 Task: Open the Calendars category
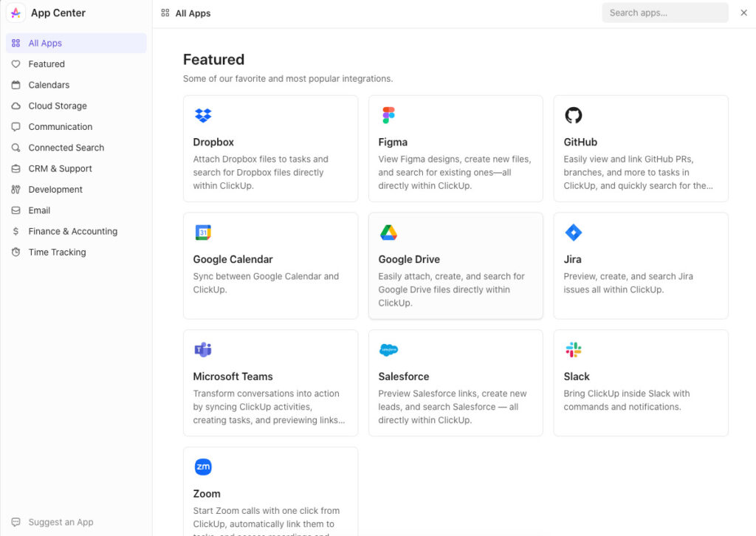(x=76, y=85)
